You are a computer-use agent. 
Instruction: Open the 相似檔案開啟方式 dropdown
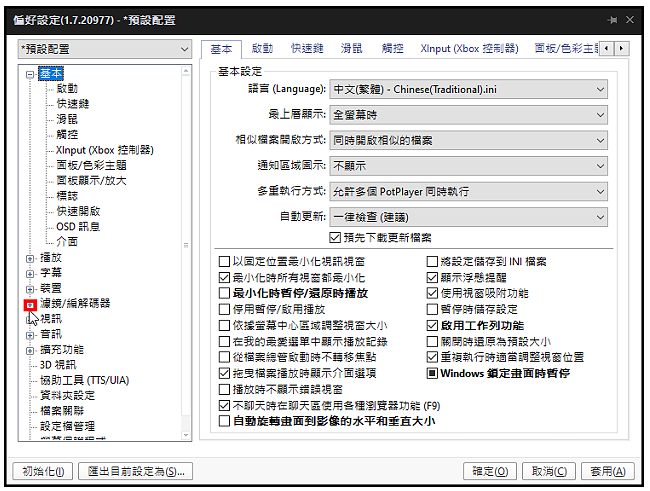[468, 141]
